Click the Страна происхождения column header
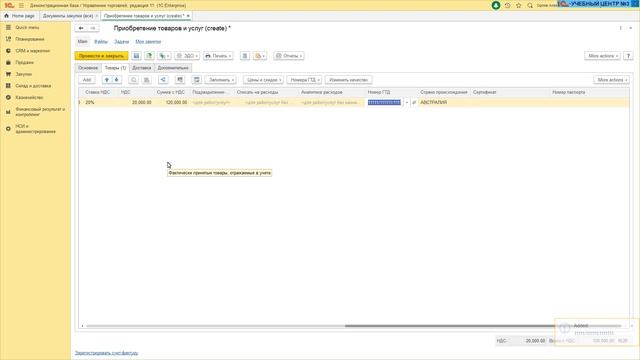Viewport: 640px width, 360px height. point(444,92)
